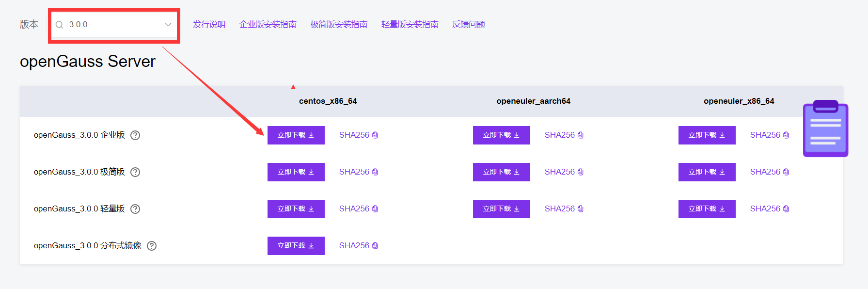Click help icon next to openGauss_3.0.0 轻量版

(135, 209)
